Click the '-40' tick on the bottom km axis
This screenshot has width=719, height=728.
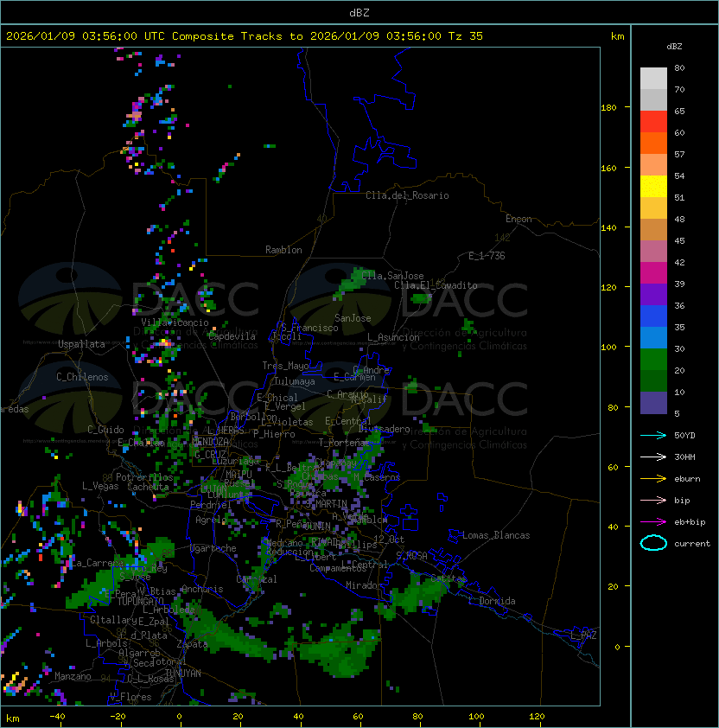tap(57, 717)
